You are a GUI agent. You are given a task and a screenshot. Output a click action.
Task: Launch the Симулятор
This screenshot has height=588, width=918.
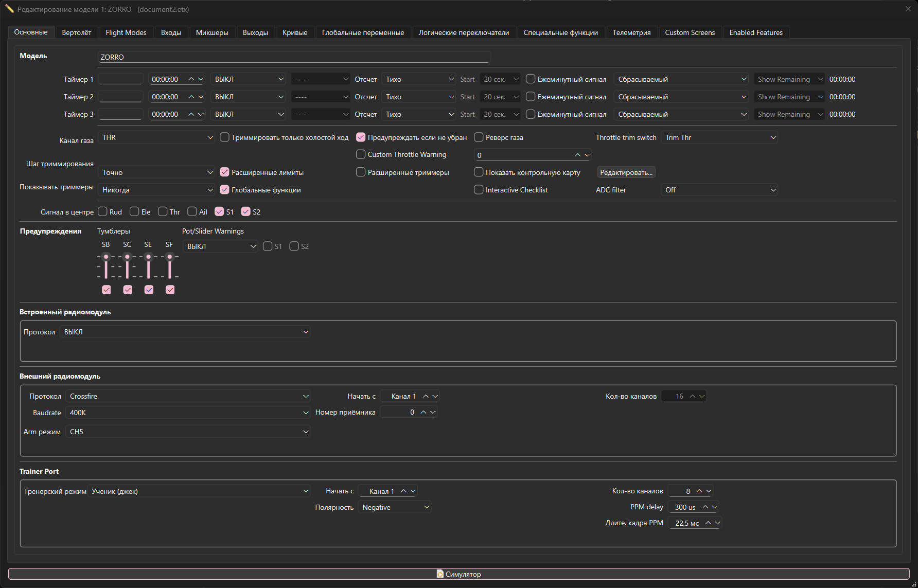point(459,574)
